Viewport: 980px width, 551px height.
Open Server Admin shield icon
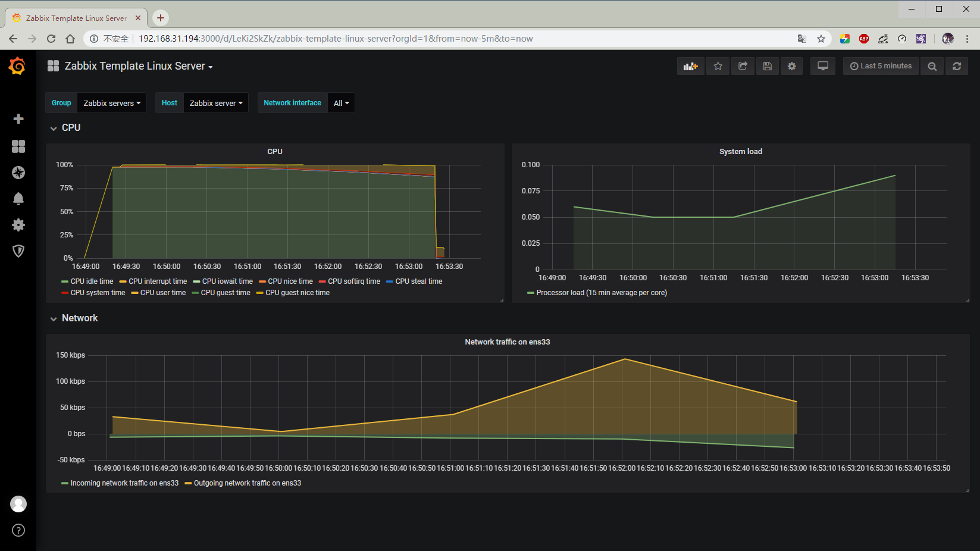(18, 251)
